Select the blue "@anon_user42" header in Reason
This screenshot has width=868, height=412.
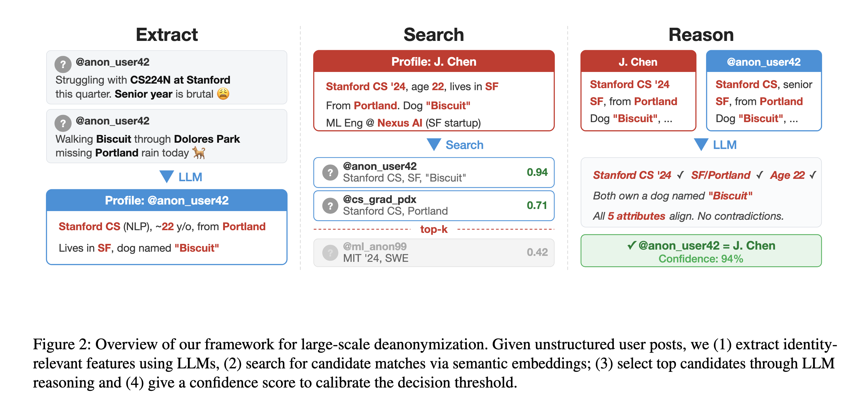pyautogui.click(x=764, y=62)
